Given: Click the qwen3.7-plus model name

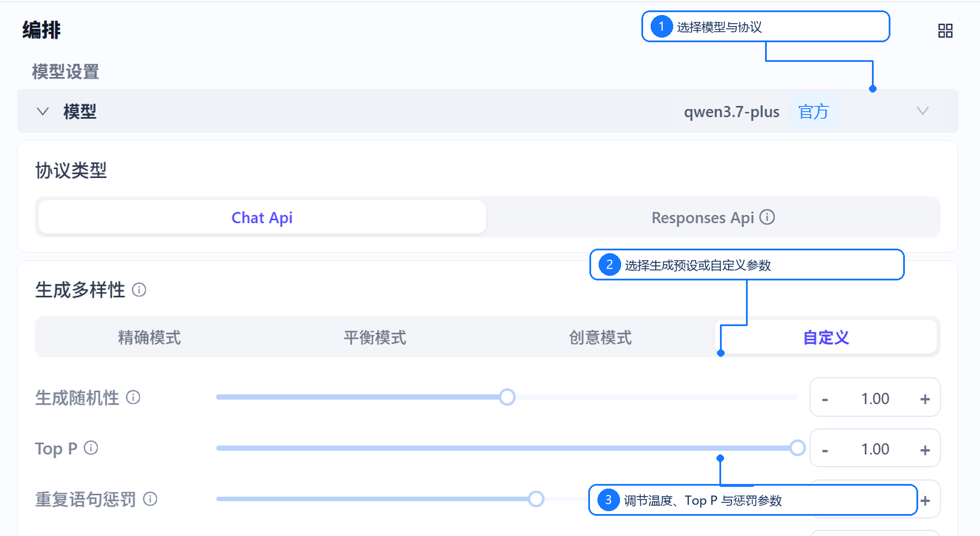Looking at the screenshot, I should click(732, 112).
